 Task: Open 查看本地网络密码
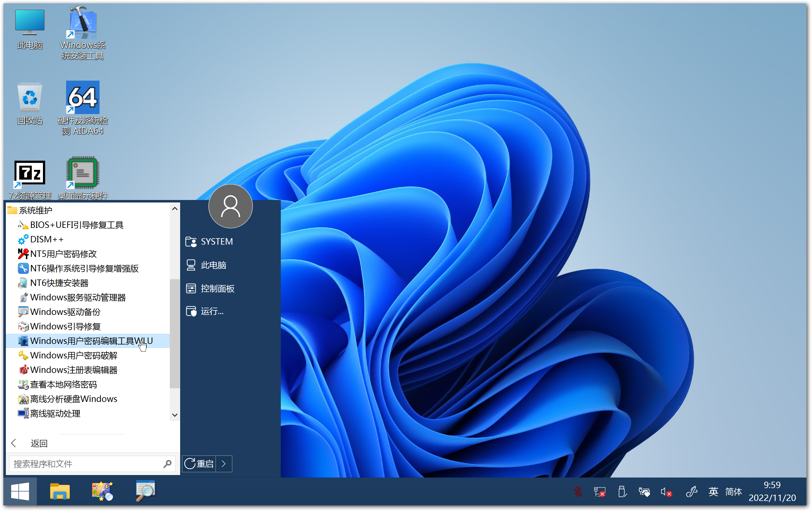(x=88, y=384)
